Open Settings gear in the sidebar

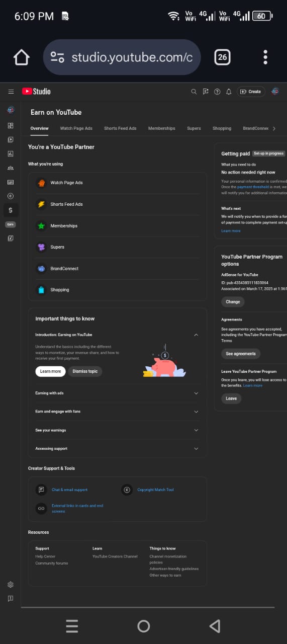pos(11,585)
